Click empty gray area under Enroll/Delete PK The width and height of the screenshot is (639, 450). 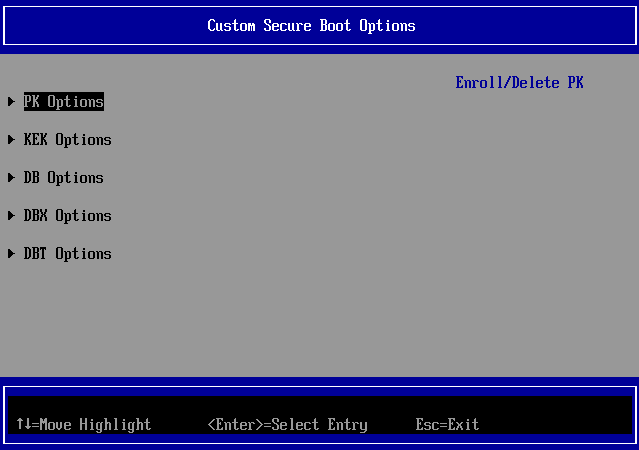(x=519, y=200)
